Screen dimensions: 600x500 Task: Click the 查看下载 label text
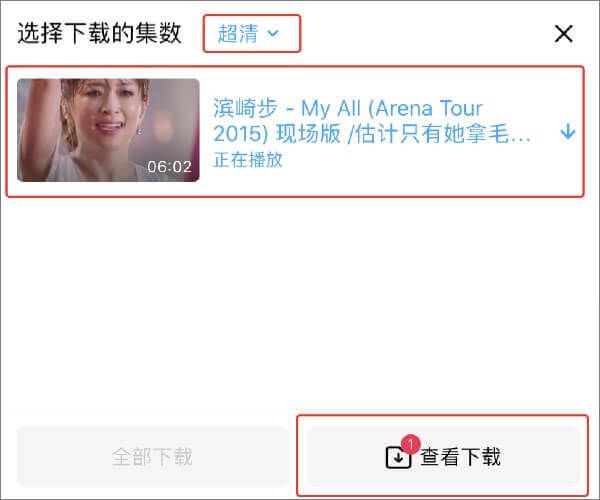pyautogui.click(x=460, y=457)
